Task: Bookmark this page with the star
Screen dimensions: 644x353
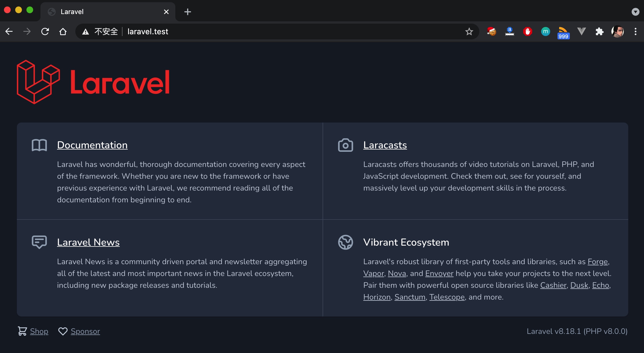Action: click(x=469, y=31)
